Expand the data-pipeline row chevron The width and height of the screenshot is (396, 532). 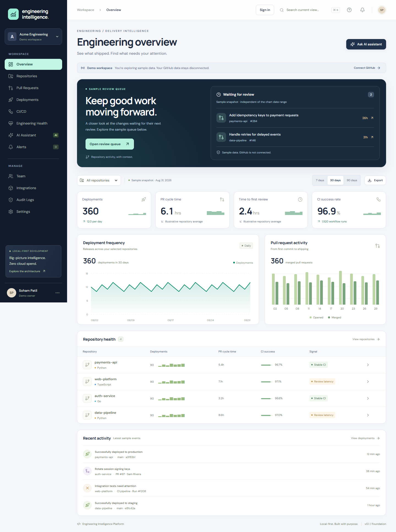368,415
